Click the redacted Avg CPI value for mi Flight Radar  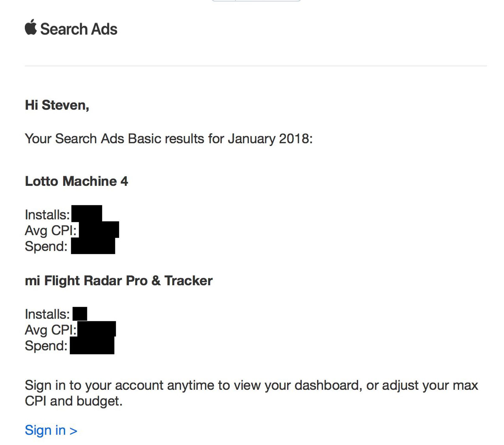coord(97,329)
